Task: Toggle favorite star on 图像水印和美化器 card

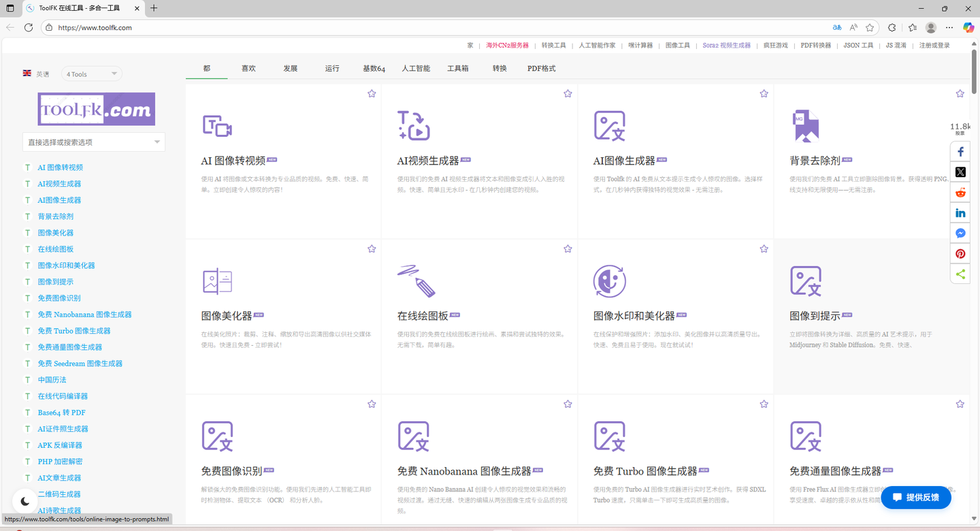Action: click(764, 249)
